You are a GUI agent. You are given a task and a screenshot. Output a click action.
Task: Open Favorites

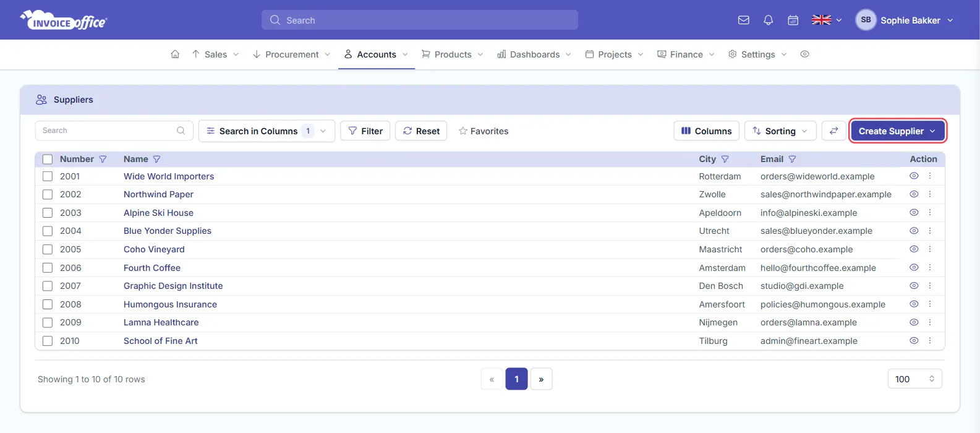[484, 131]
